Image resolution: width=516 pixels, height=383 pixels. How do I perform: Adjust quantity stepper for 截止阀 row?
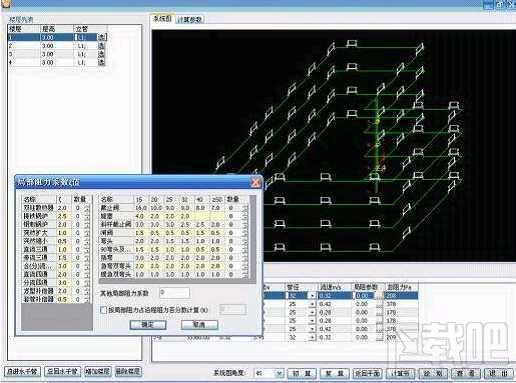246,208
